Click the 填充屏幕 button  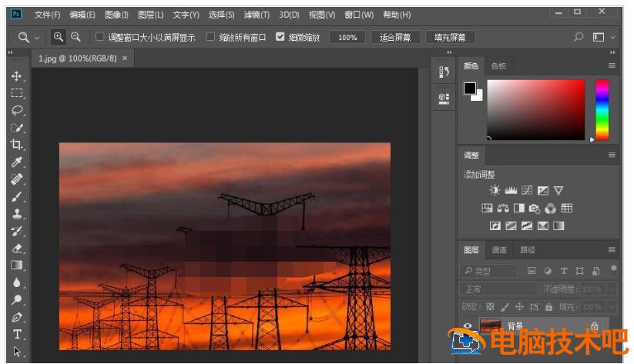(451, 37)
